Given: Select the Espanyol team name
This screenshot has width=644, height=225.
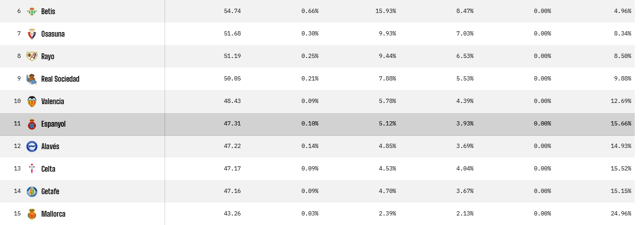Looking at the screenshot, I should (53, 124).
